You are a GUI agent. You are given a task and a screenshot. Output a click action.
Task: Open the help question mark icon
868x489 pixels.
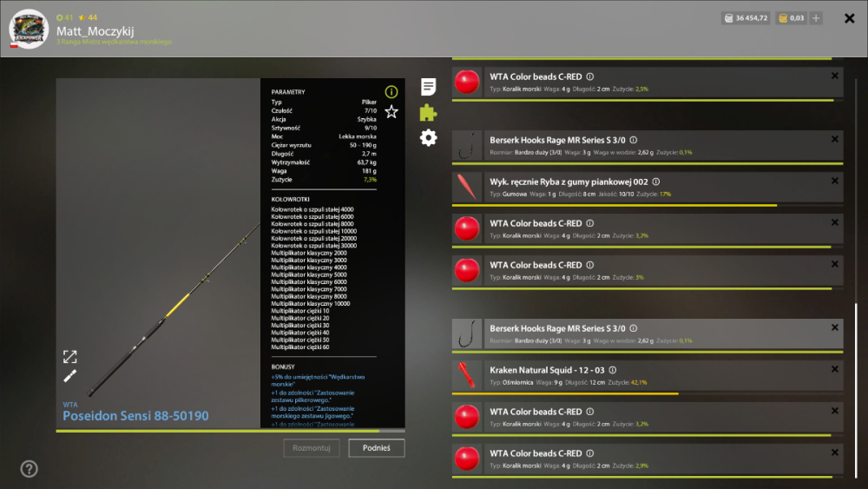pos(29,469)
